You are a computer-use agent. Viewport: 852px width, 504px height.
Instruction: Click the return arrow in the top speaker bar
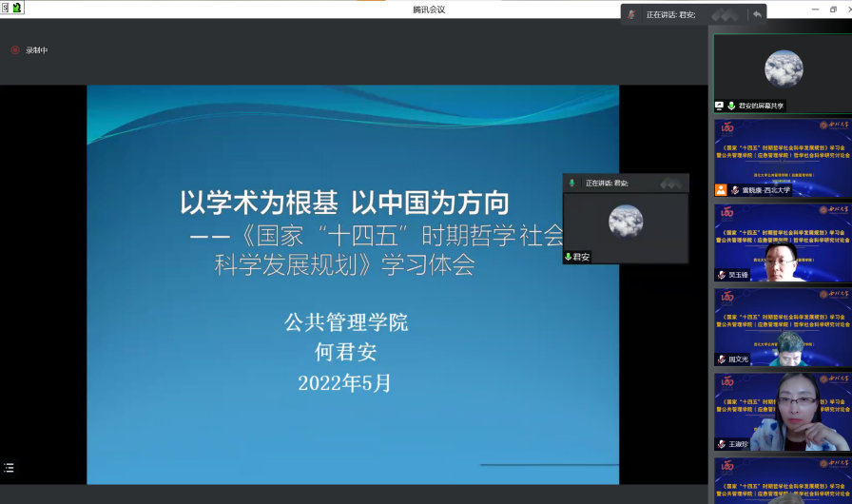pos(757,14)
